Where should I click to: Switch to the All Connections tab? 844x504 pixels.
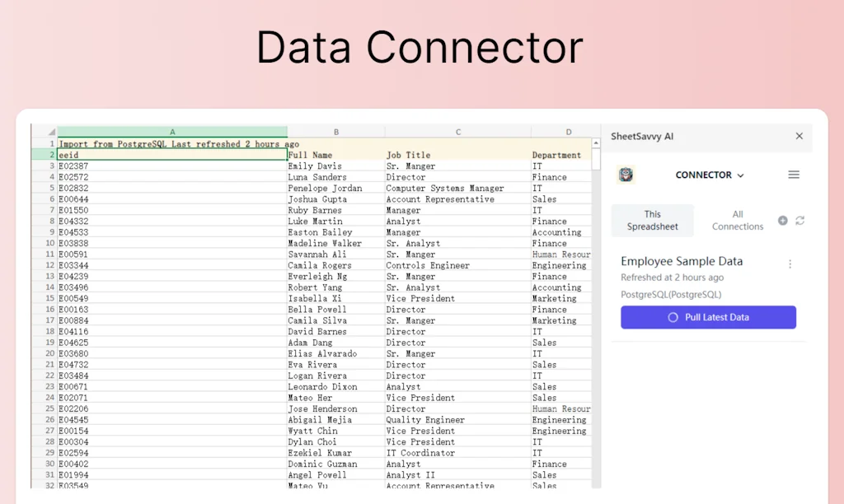pos(737,220)
